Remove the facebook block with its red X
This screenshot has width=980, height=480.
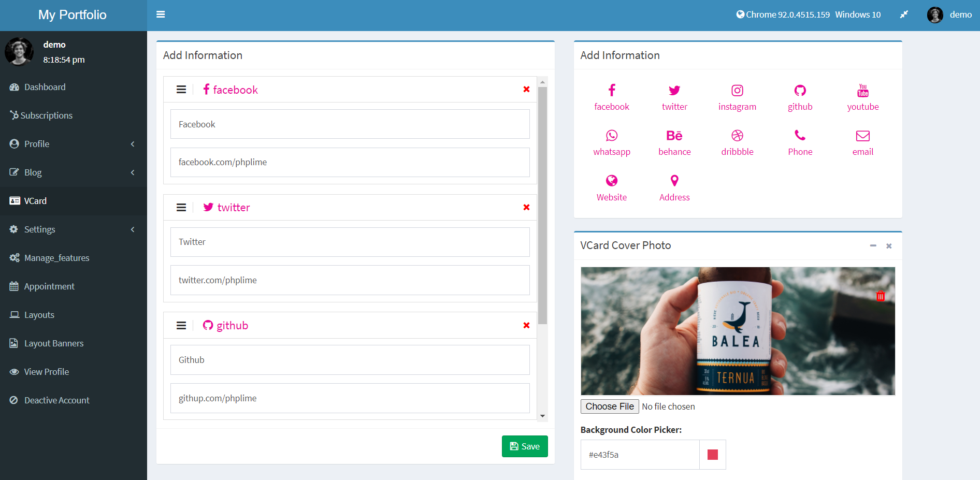(x=526, y=89)
